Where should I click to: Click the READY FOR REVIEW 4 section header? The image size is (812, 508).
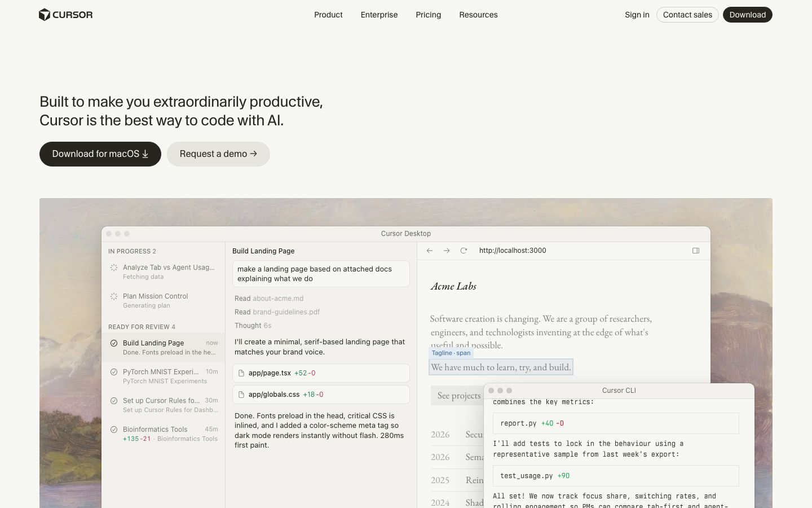[x=142, y=327]
